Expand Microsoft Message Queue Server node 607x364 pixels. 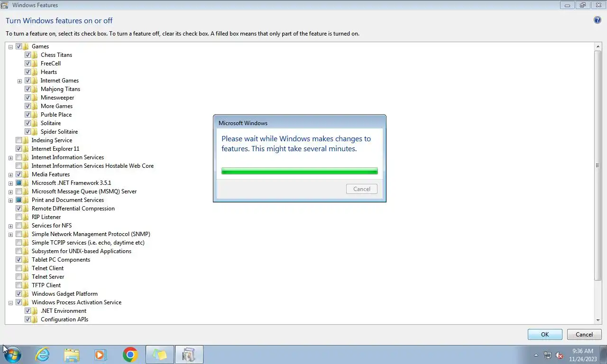(10, 192)
